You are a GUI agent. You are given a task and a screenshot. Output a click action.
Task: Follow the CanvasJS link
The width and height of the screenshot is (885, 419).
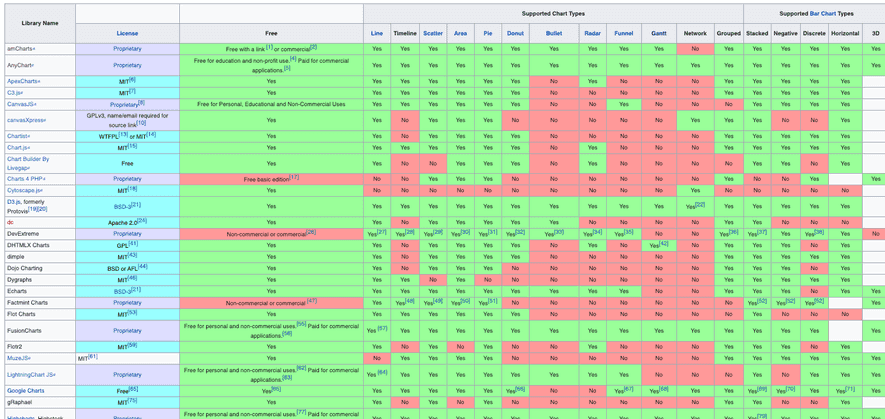tap(21, 103)
